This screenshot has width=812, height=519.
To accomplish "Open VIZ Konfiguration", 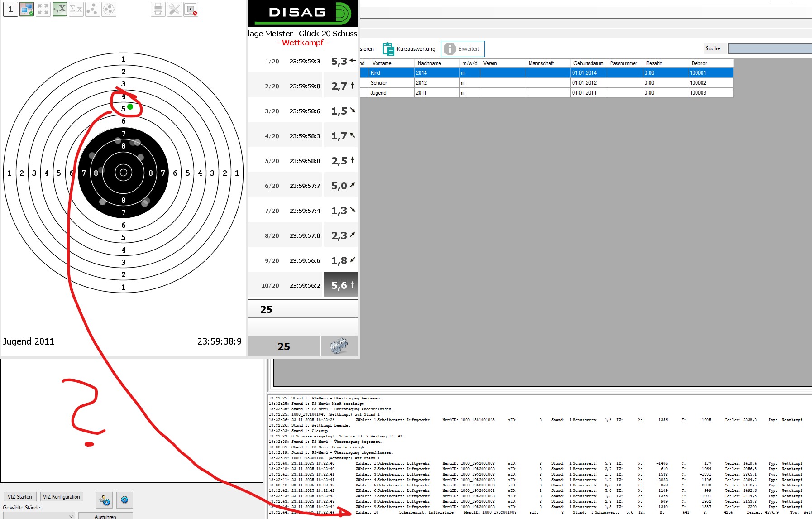I will coord(62,497).
